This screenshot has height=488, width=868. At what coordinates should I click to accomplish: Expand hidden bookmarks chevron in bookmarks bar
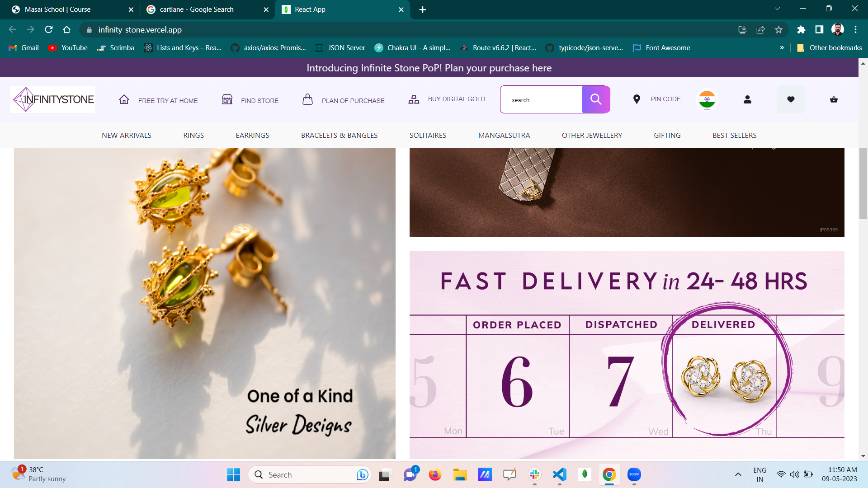[x=782, y=48]
